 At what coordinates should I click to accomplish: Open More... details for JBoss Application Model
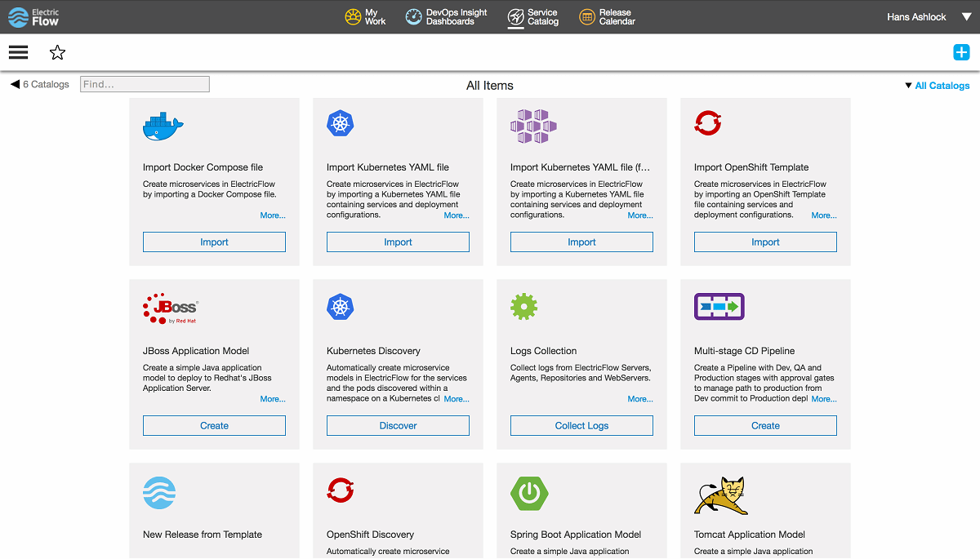(x=273, y=398)
